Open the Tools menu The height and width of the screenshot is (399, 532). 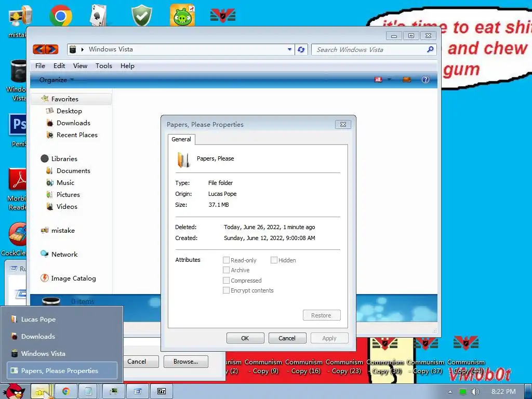(103, 66)
